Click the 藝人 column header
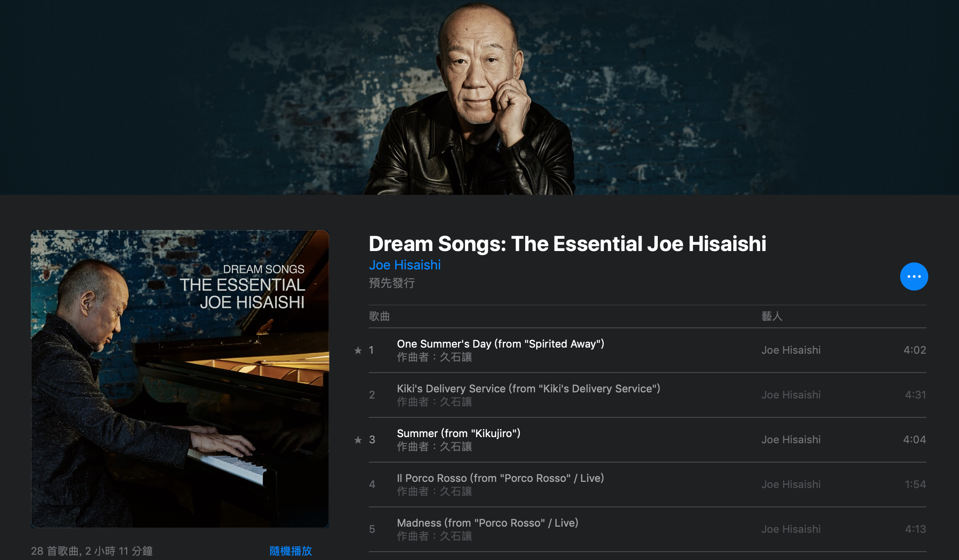 click(x=772, y=316)
